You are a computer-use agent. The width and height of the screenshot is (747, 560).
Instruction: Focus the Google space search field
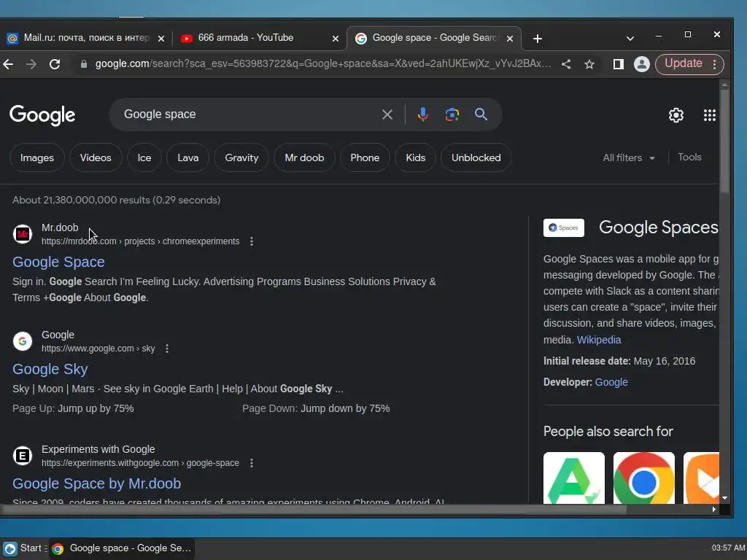[x=248, y=114]
